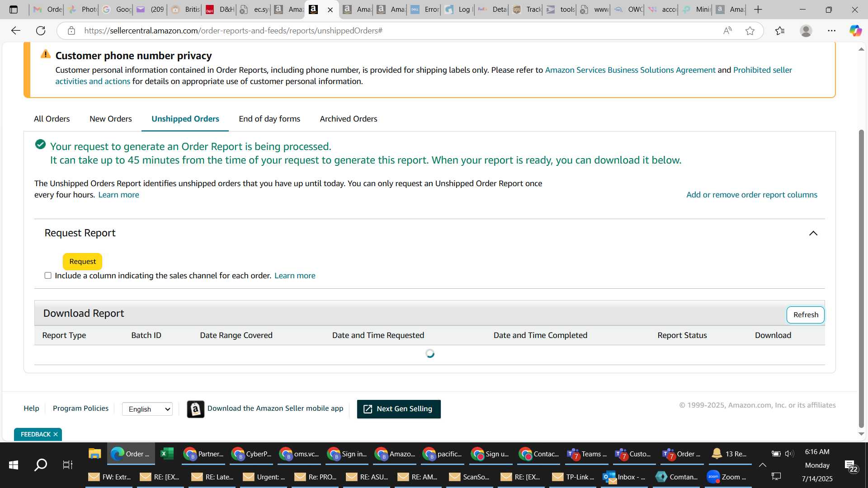Select the Unshipped Orders tab
868x488 pixels.
coord(185,119)
